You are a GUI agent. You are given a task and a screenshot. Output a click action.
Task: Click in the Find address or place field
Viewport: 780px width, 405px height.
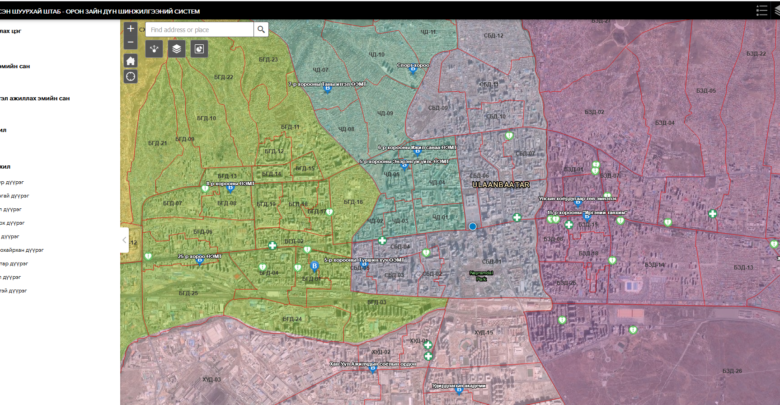(199, 30)
